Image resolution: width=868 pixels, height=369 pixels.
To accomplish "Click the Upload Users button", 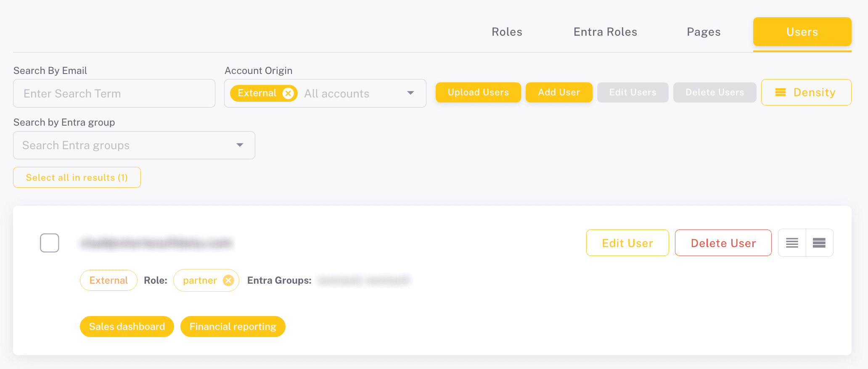I will 478,92.
